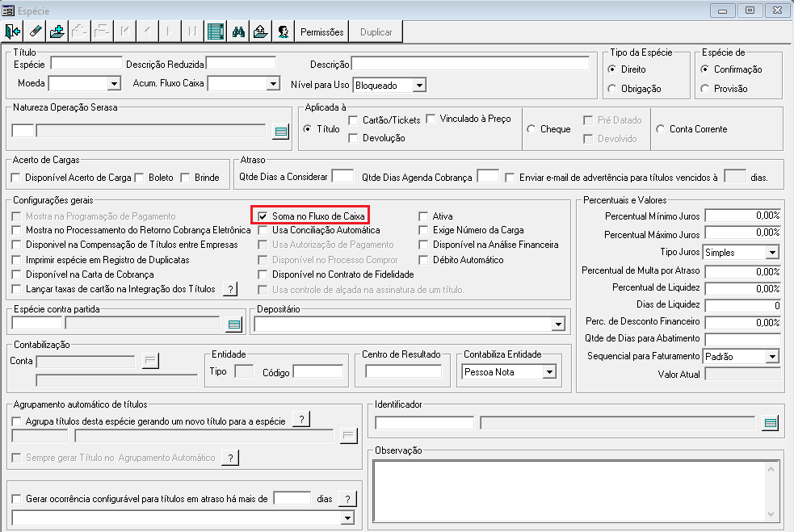Tick the Boleto checkbox

tap(139, 178)
